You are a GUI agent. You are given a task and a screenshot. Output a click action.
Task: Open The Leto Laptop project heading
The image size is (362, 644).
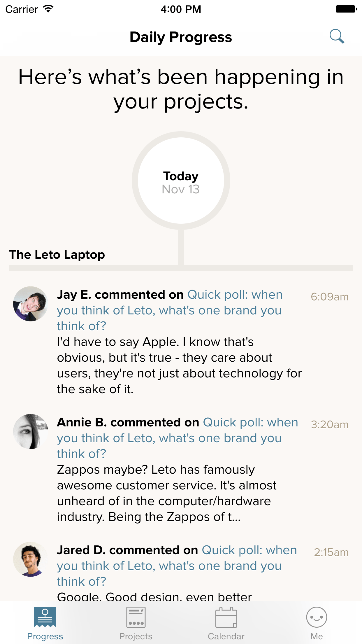57,254
